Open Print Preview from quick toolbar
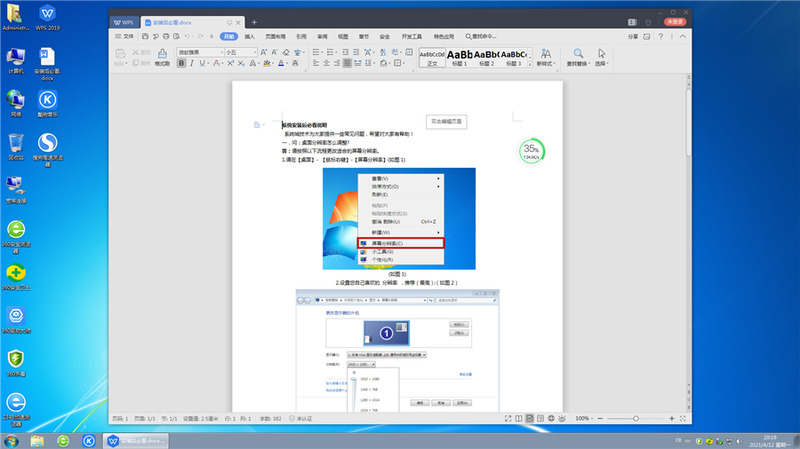 click(x=176, y=36)
